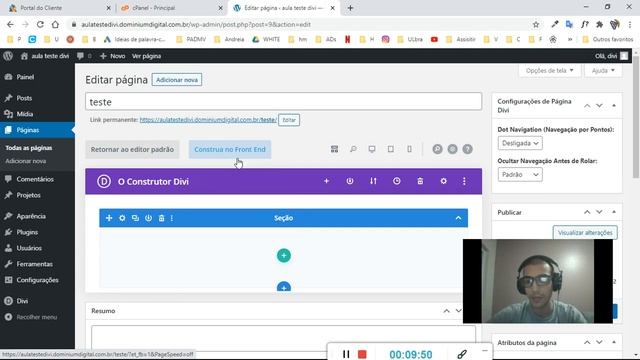The width and height of the screenshot is (640, 360).
Task: Click Resumo text area
Action: click(283, 337)
